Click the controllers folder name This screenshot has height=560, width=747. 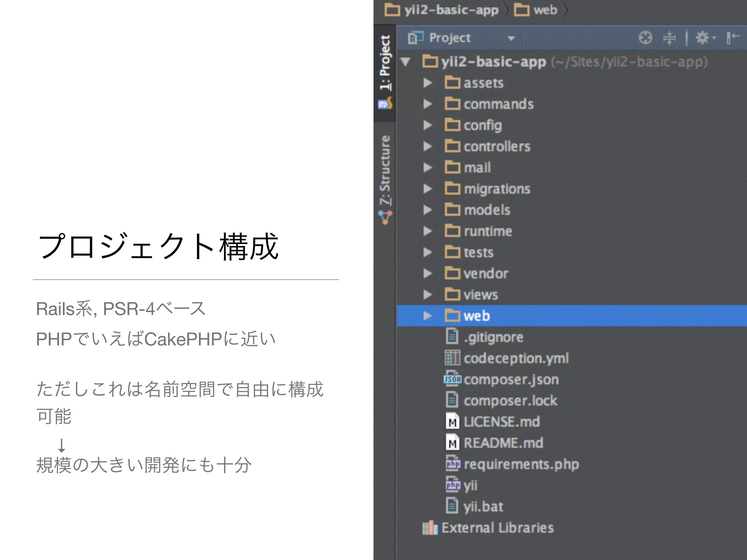point(497,147)
